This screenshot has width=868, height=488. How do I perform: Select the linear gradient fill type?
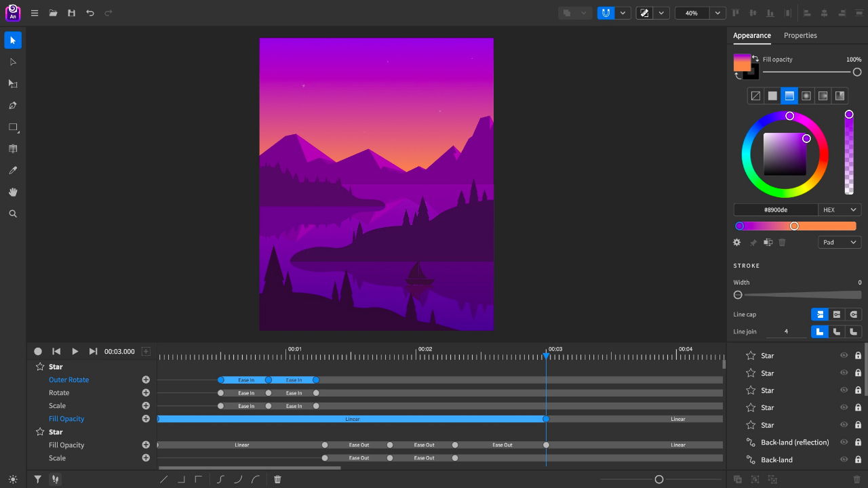pyautogui.click(x=789, y=95)
